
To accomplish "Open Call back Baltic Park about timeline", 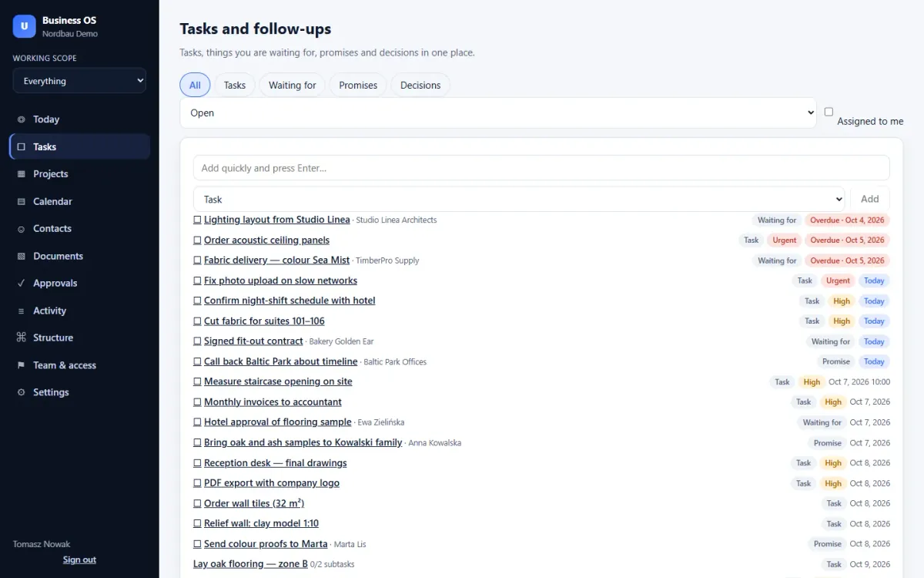I will click(x=281, y=361).
